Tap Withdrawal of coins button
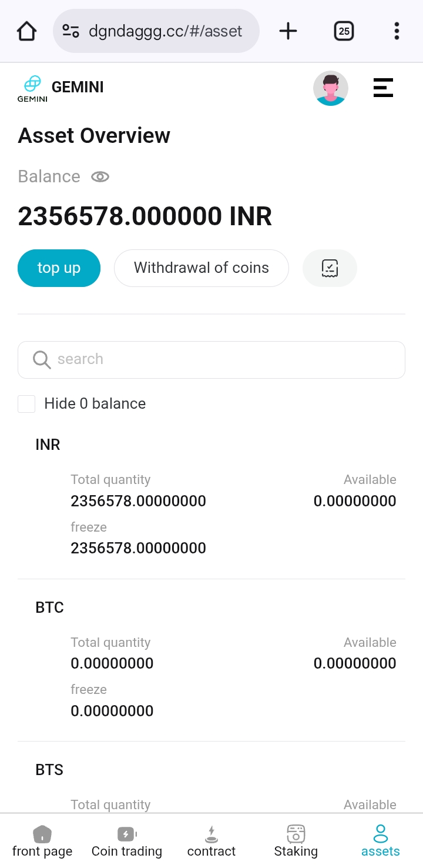423x868 pixels. tap(201, 268)
